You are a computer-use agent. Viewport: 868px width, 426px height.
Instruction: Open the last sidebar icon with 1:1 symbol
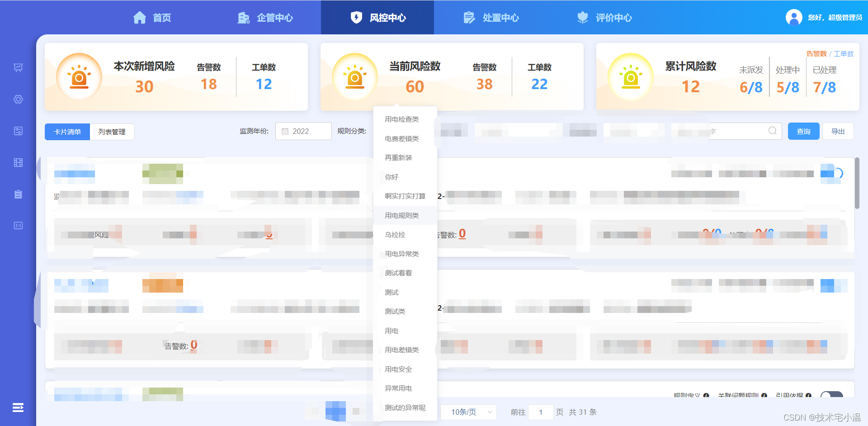pos(18,225)
